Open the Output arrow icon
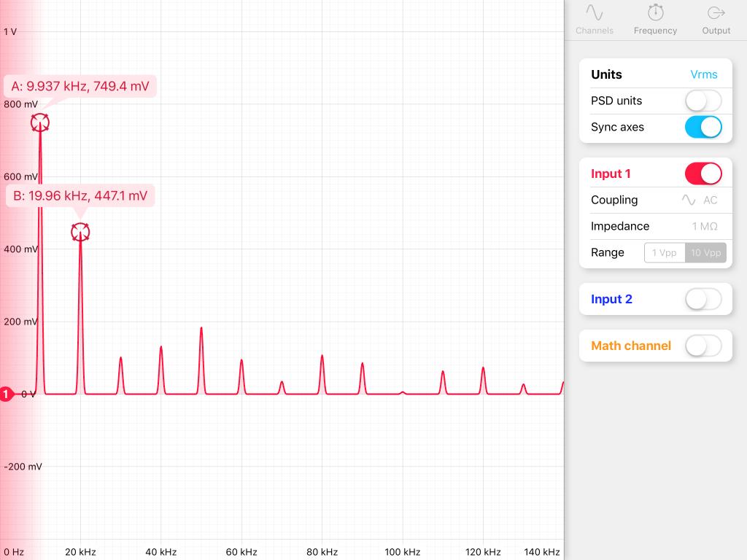This screenshot has height=560, width=747. click(x=716, y=13)
